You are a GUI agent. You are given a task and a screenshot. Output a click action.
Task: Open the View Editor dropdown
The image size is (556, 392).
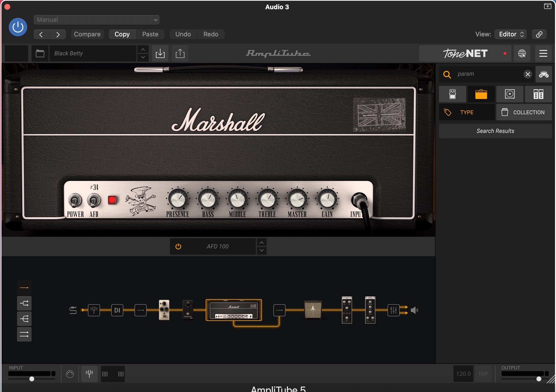tap(511, 34)
